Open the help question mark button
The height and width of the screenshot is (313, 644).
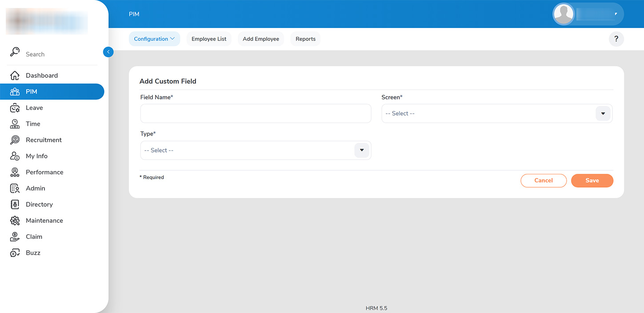[x=616, y=39]
